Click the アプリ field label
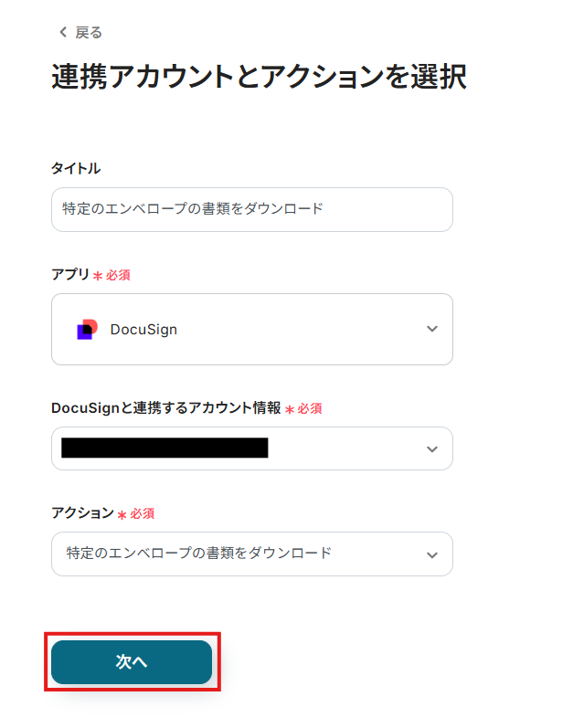Image resolution: width=573 pixels, height=728 pixels. [70, 274]
